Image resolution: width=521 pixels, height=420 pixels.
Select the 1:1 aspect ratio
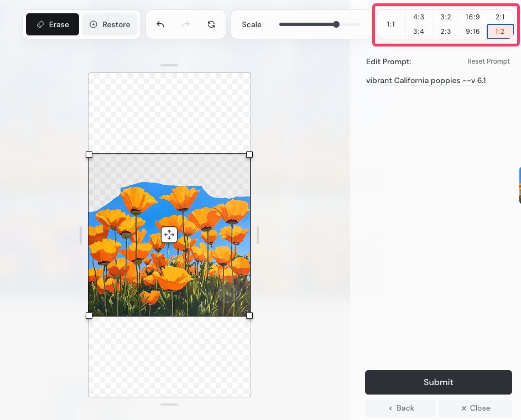click(x=391, y=24)
